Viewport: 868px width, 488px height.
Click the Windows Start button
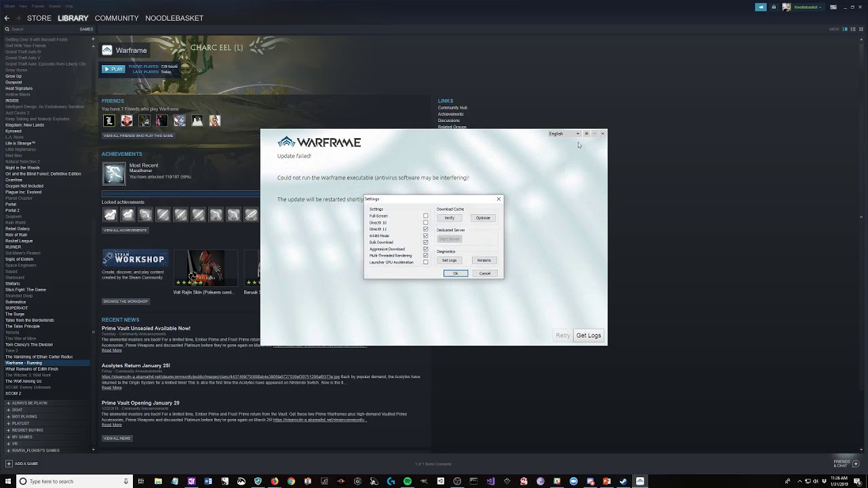click(x=7, y=481)
